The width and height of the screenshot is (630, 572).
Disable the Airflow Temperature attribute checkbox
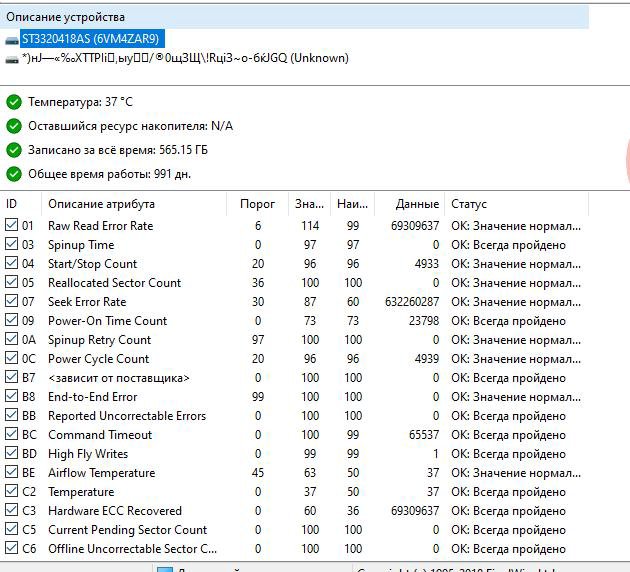tap(11, 473)
